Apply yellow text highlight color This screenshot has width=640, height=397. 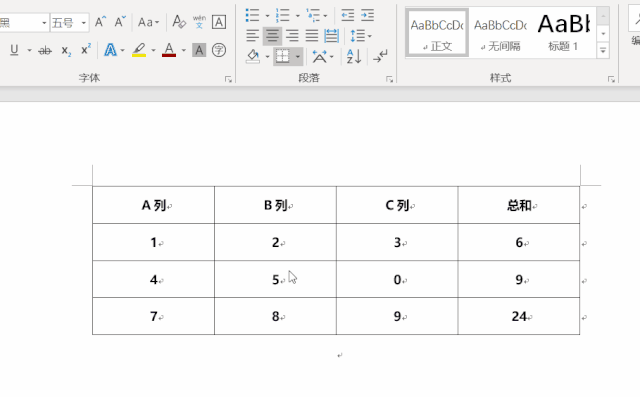click(139, 50)
